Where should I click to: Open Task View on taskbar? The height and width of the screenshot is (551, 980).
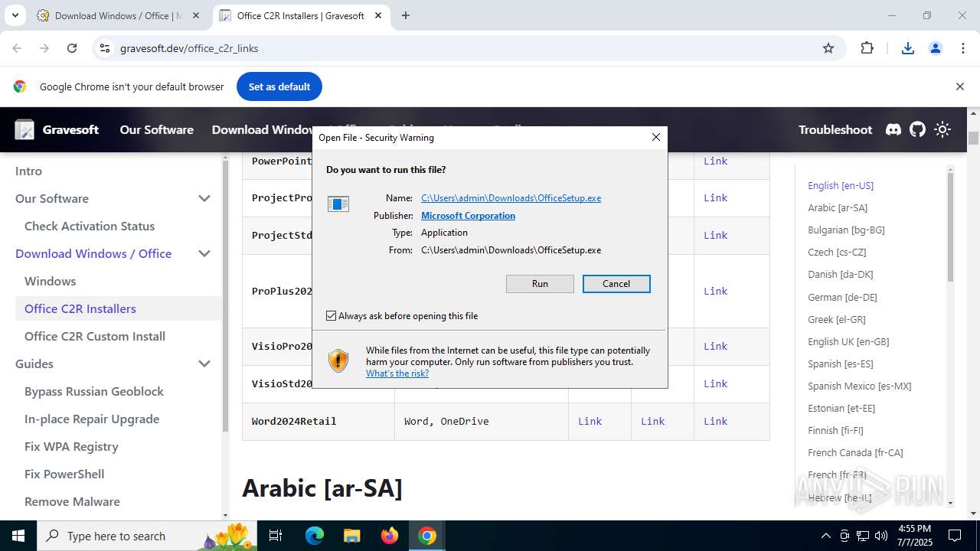click(x=276, y=536)
